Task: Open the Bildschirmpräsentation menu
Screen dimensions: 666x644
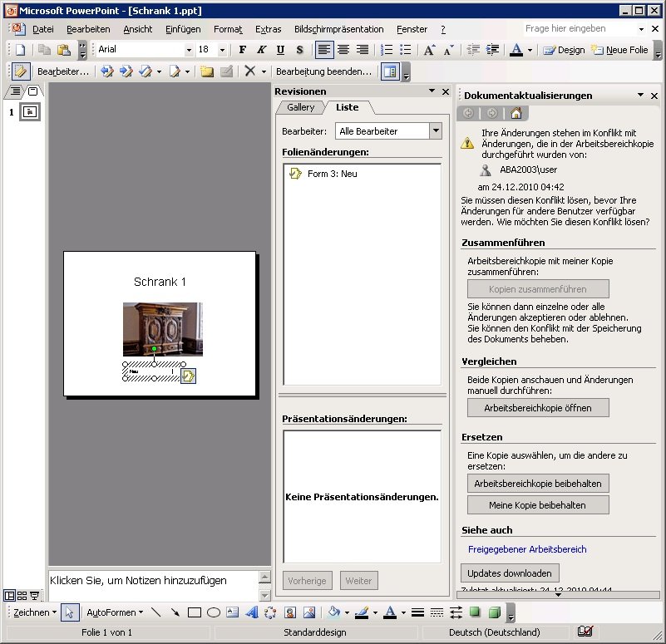Action: tap(338, 29)
